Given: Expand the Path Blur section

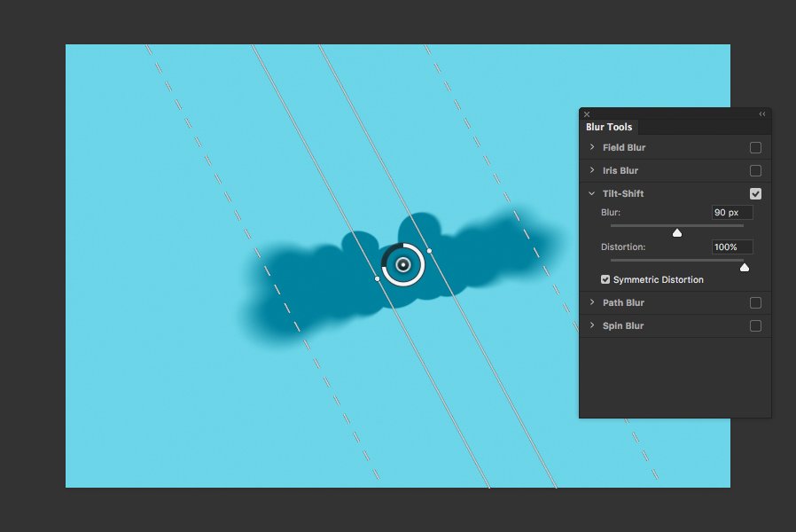Looking at the screenshot, I should (592, 302).
